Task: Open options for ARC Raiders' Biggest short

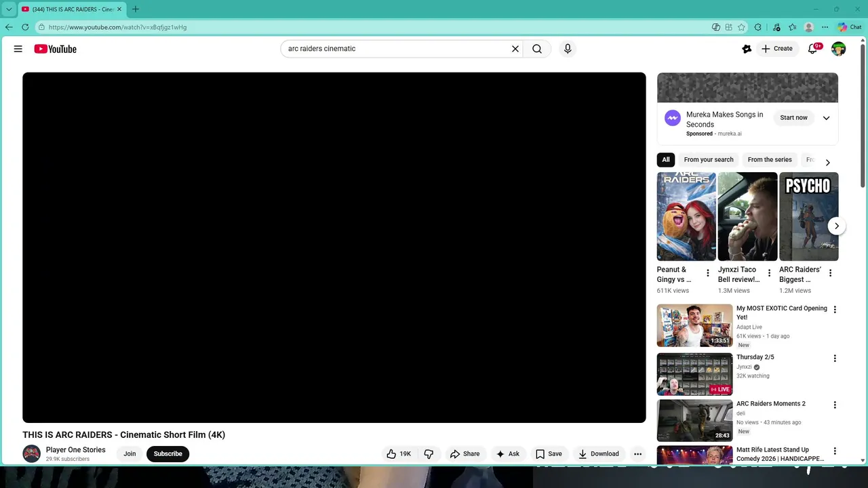Action: click(x=830, y=273)
